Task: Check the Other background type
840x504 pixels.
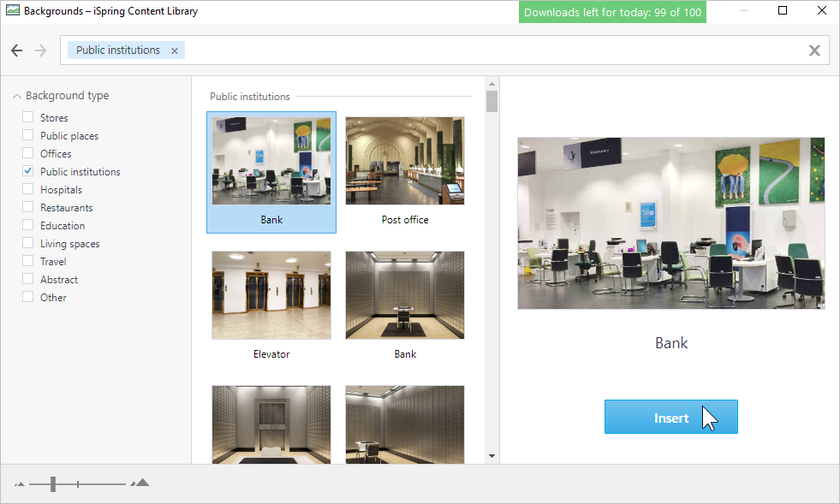Action: click(x=28, y=297)
